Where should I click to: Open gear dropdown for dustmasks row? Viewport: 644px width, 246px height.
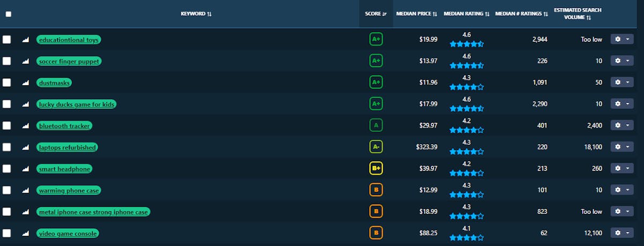click(622, 83)
